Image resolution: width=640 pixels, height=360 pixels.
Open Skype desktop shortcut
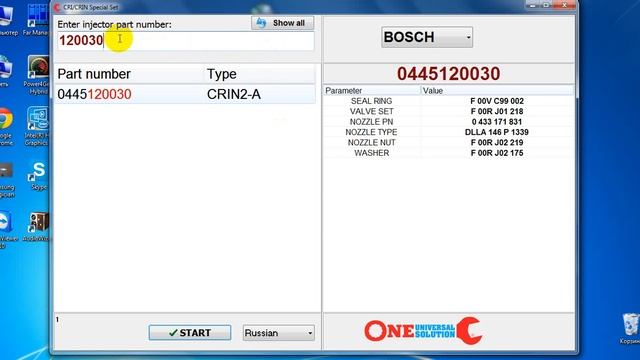[38, 176]
